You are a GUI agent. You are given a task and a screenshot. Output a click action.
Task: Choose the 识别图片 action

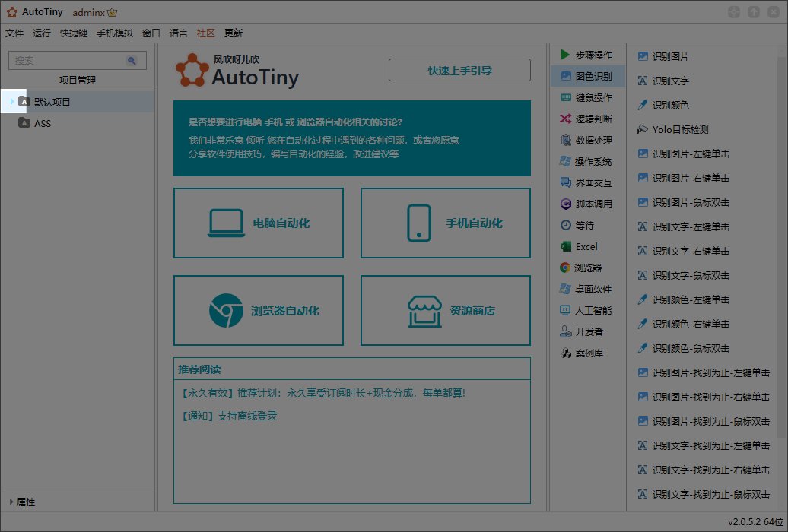[x=663, y=56]
